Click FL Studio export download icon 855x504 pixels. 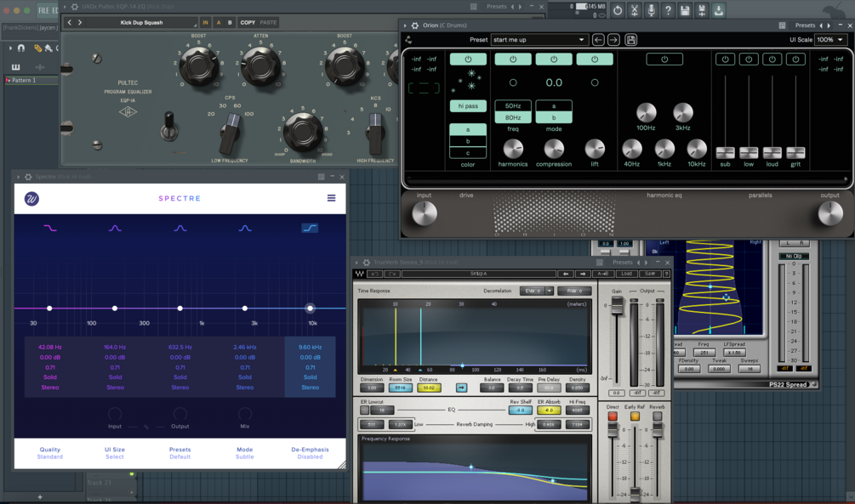pos(719,10)
